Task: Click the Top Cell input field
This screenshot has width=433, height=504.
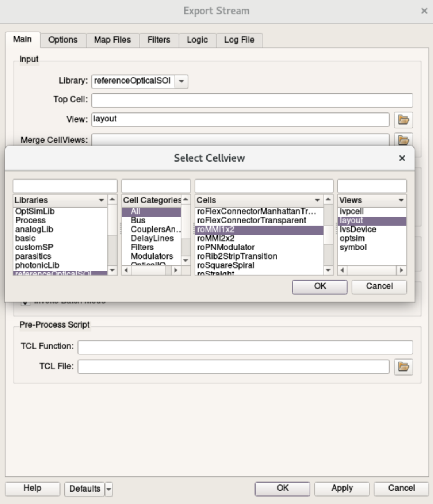Action: click(x=252, y=100)
